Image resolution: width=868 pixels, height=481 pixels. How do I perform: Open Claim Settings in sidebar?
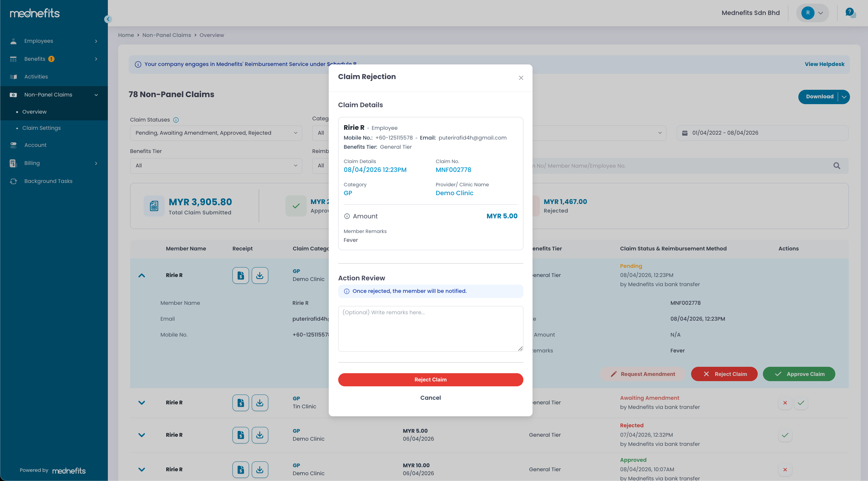click(x=42, y=128)
